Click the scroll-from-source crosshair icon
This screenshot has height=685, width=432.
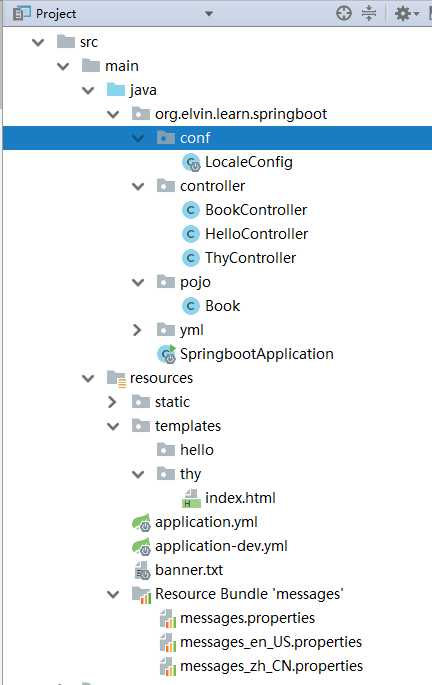[x=344, y=14]
